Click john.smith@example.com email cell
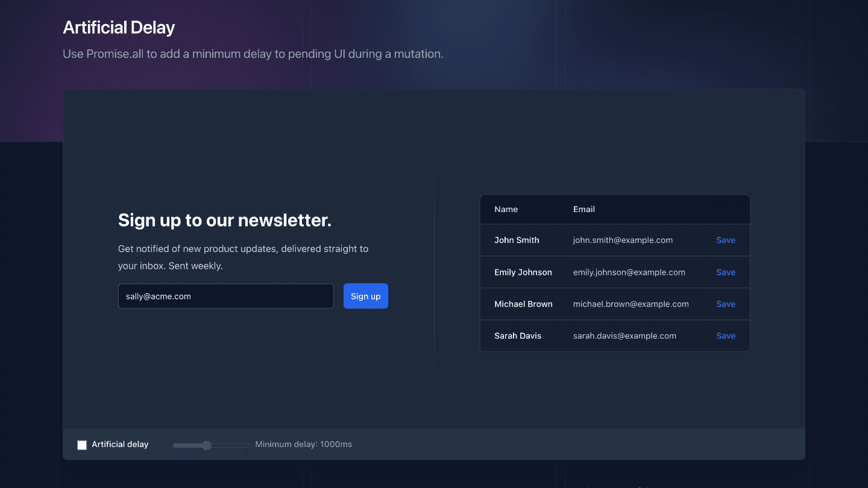The width and height of the screenshot is (868, 488). click(623, 240)
